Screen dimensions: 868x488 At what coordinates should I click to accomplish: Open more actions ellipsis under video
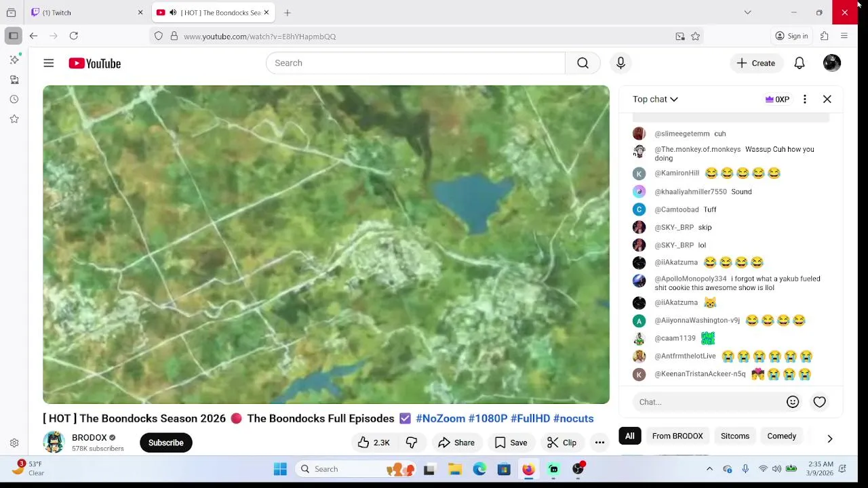[599, 443]
